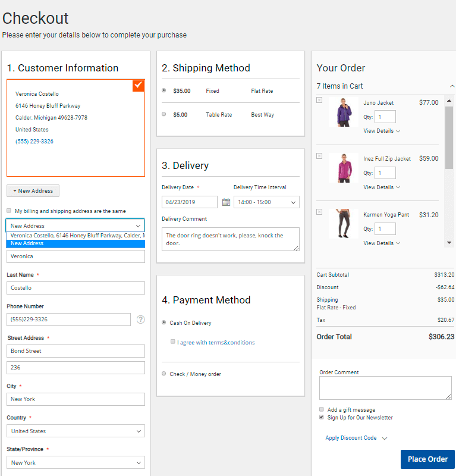This screenshot has width=456, height=476.
Task: Collapse the 7 Items in Cart section
Action: point(452,86)
